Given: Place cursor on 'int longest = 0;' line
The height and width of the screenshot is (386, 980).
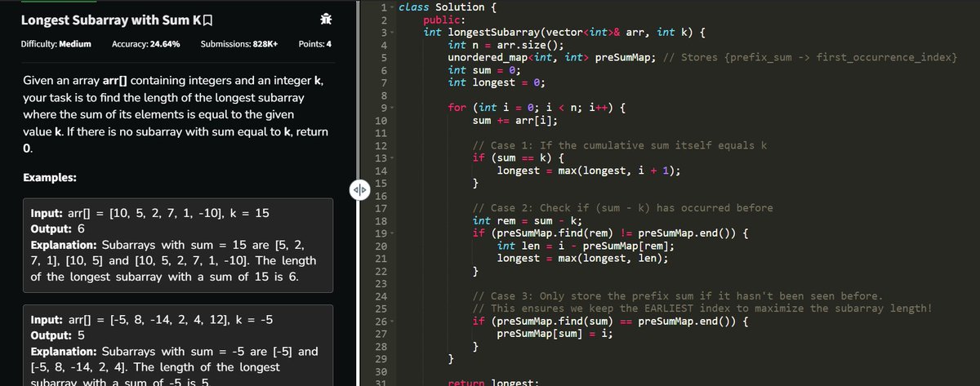Looking at the screenshot, I should (497, 82).
